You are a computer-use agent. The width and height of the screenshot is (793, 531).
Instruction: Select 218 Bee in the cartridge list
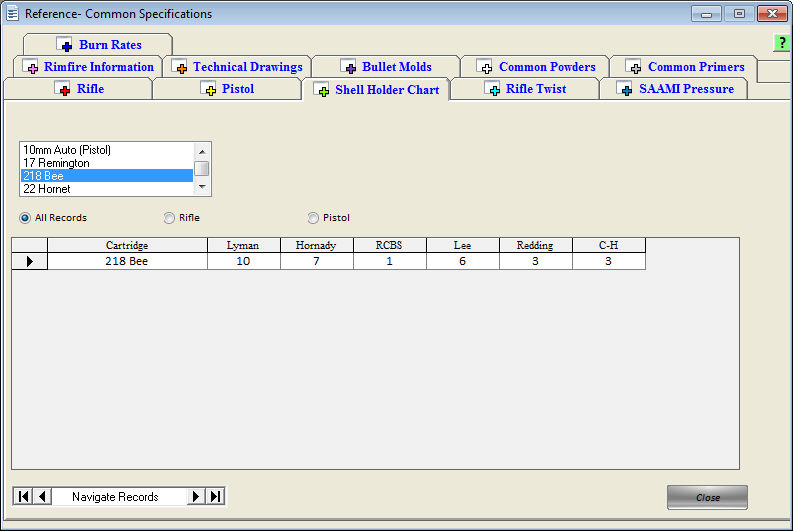pyautogui.click(x=107, y=175)
